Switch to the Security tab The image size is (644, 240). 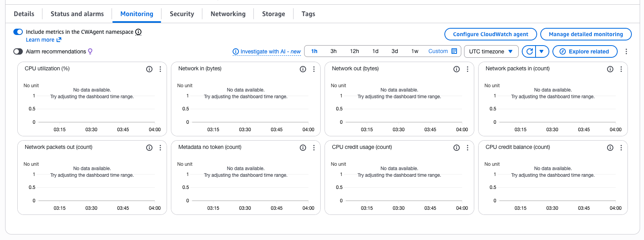[x=182, y=14]
